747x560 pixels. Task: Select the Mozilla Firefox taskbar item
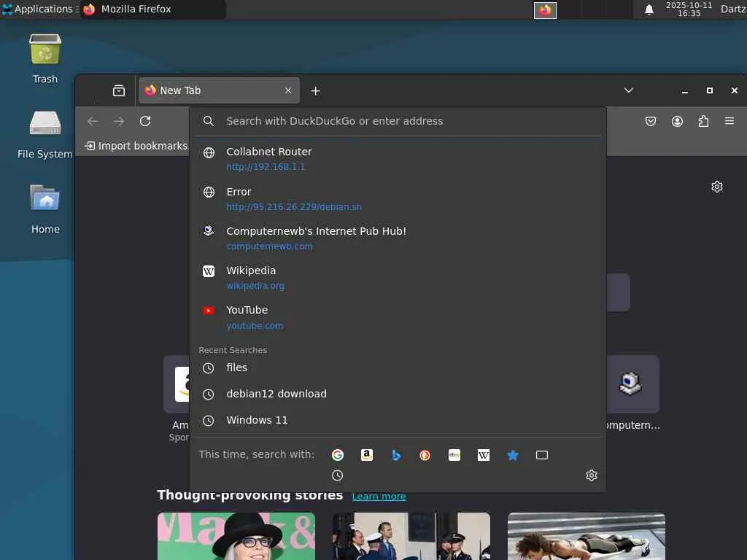pos(152,9)
